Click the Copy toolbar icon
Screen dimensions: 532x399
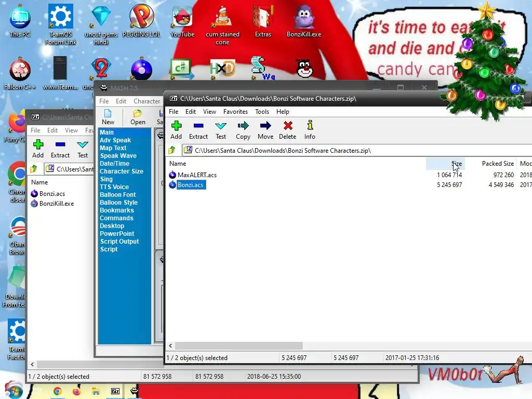pyautogui.click(x=243, y=130)
